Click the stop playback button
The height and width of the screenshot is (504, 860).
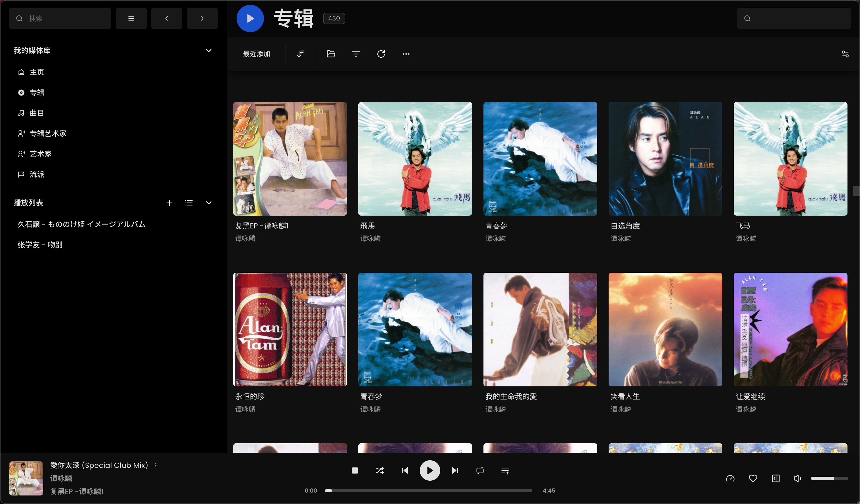click(x=355, y=470)
